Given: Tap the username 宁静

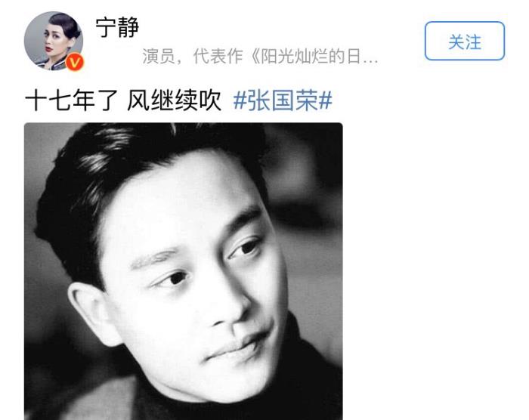Looking at the screenshot, I should pyautogui.click(x=117, y=27).
